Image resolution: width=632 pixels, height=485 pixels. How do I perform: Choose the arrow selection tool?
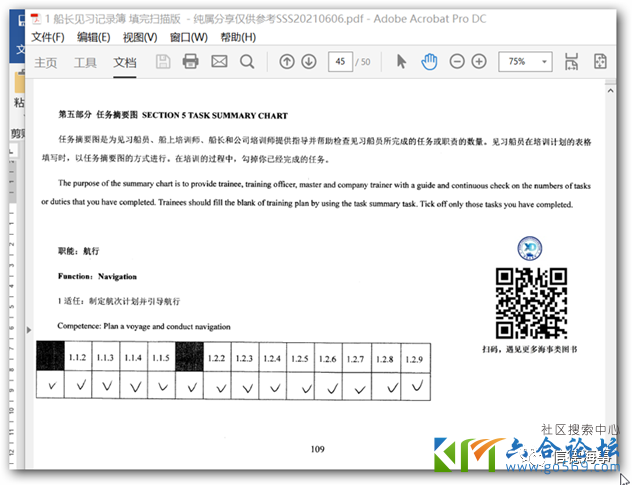[x=401, y=62]
